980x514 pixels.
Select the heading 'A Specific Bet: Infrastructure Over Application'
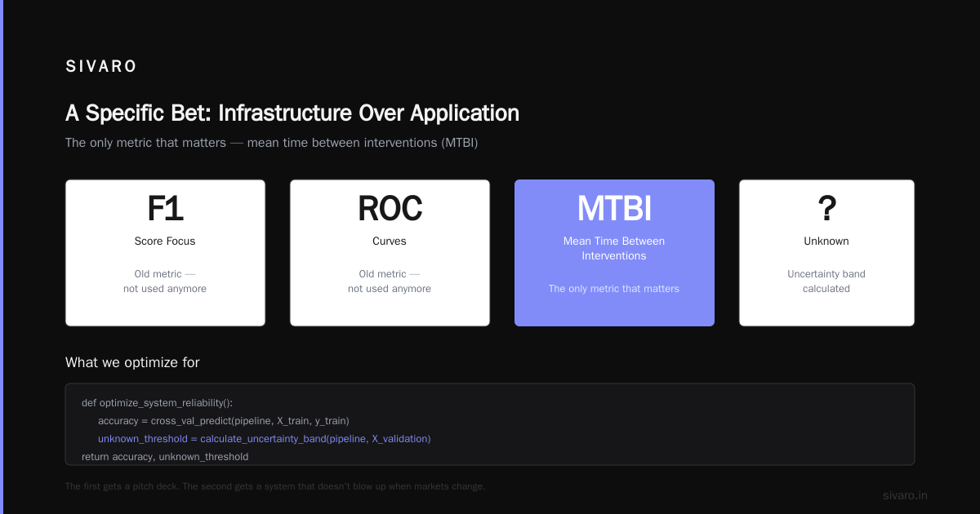tap(292, 113)
